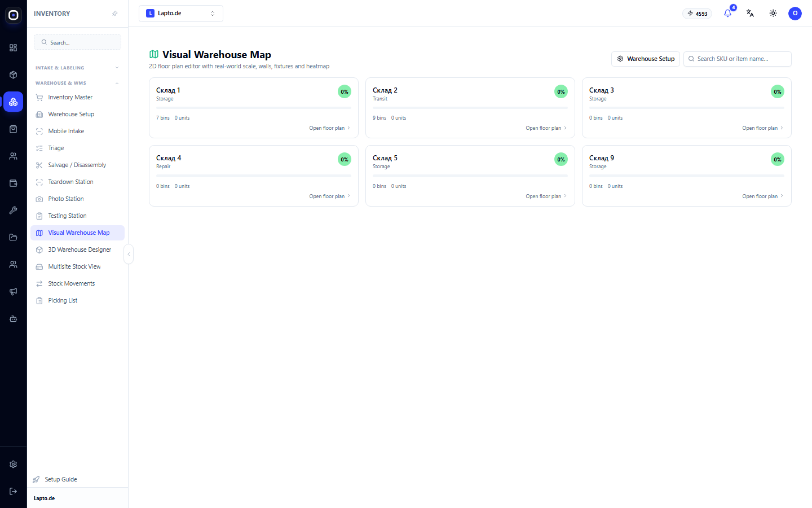
Task: Open the wrench repairs module icon
Action: click(x=13, y=211)
